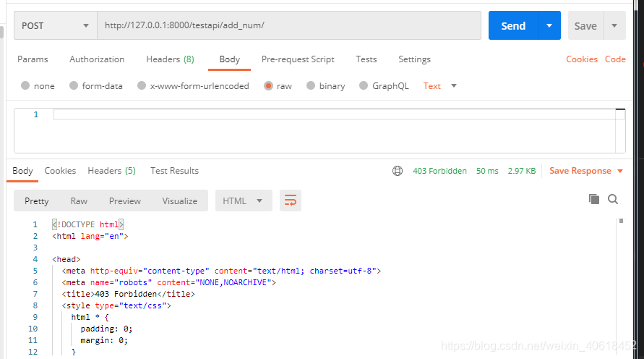The height and width of the screenshot is (359, 644).
Task: Click the meta name="robots" line
Action: (x=169, y=282)
